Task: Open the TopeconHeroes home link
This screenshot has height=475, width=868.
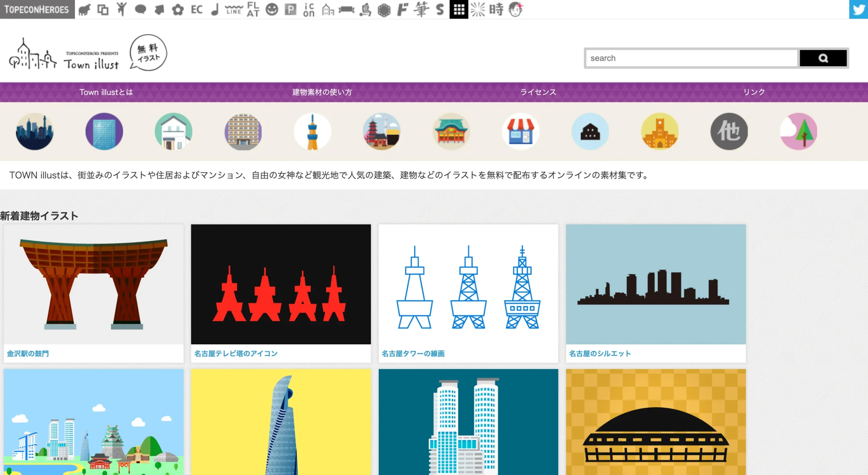Action: tap(37, 9)
